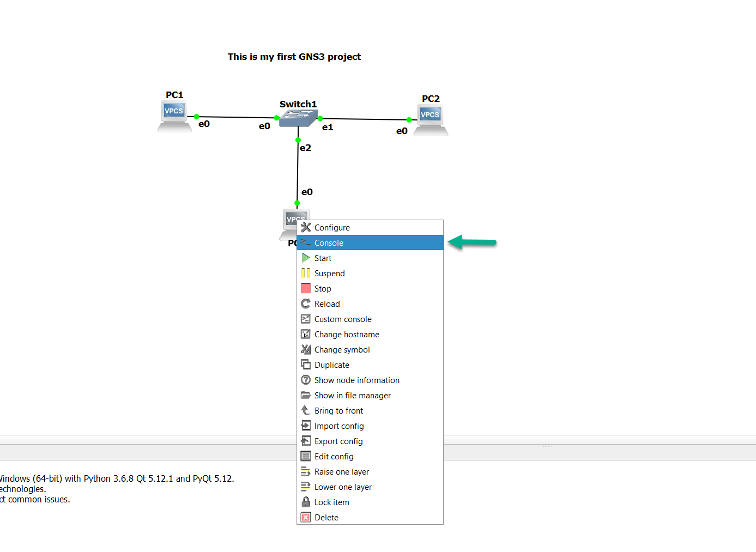Click the Custom console icon
Viewport: 756px width, 552px height.
(306, 319)
